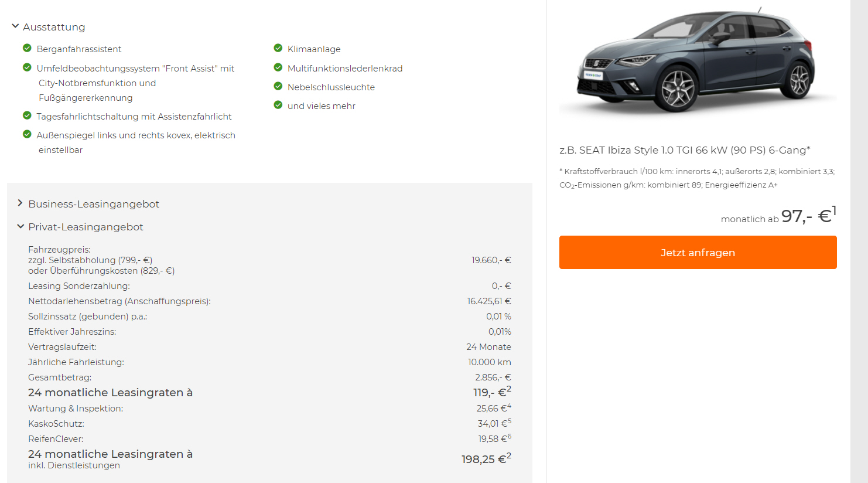Expand the Business-Leasingangebot section
Image resolution: width=868 pixels, height=483 pixels.
[x=20, y=203]
